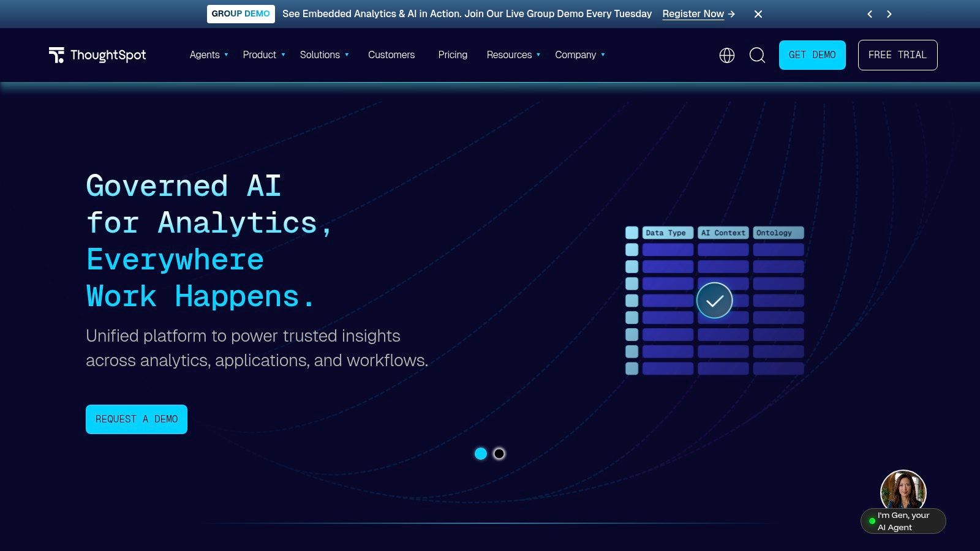Image resolution: width=980 pixels, height=551 pixels.
Task: Open the language globe selector
Action: [727, 55]
